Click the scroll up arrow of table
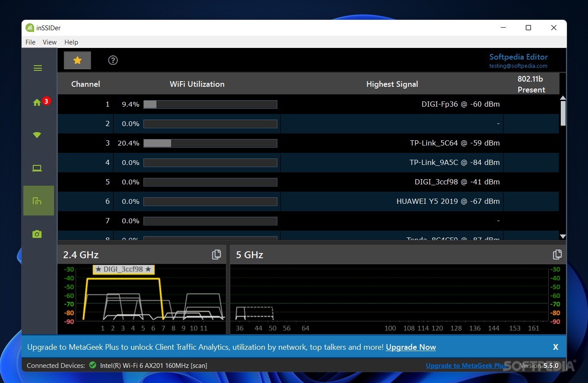The image size is (588, 383). tap(563, 98)
